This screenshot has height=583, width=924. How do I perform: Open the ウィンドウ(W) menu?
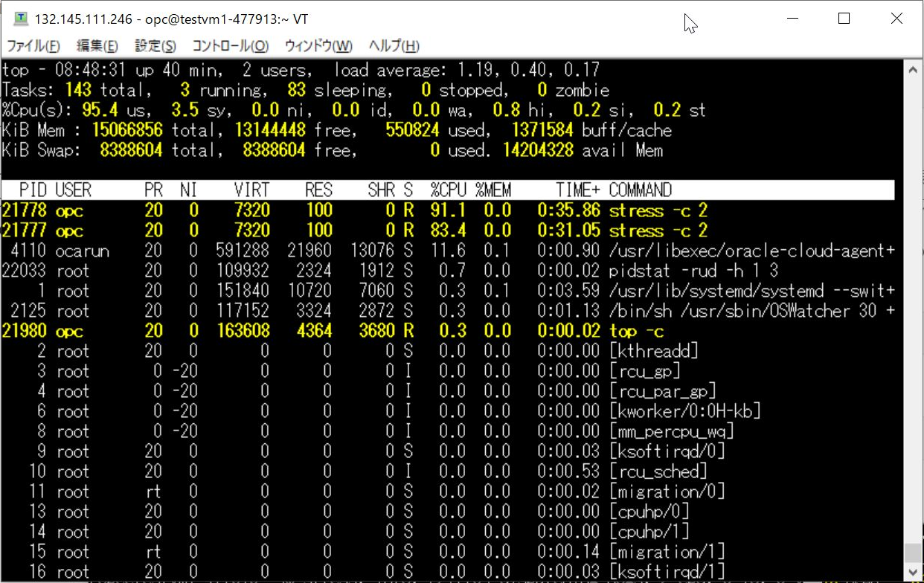point(318,46)
